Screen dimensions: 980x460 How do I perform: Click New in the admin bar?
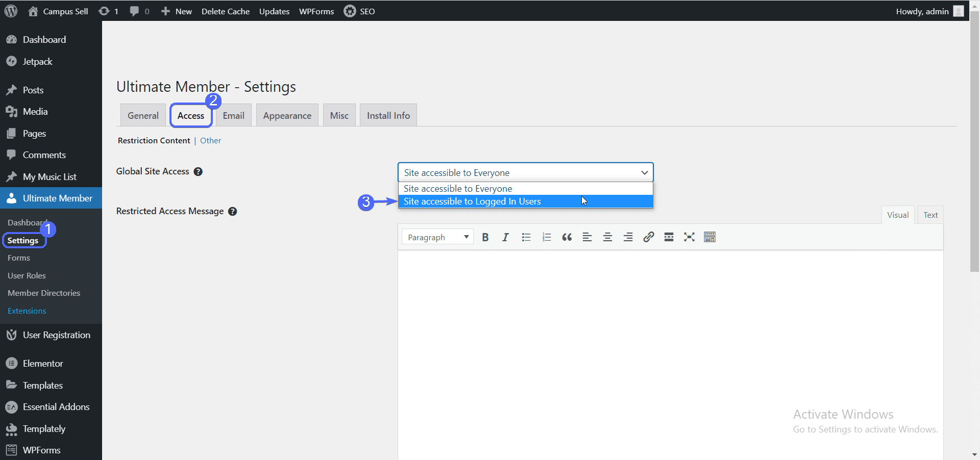177,11
